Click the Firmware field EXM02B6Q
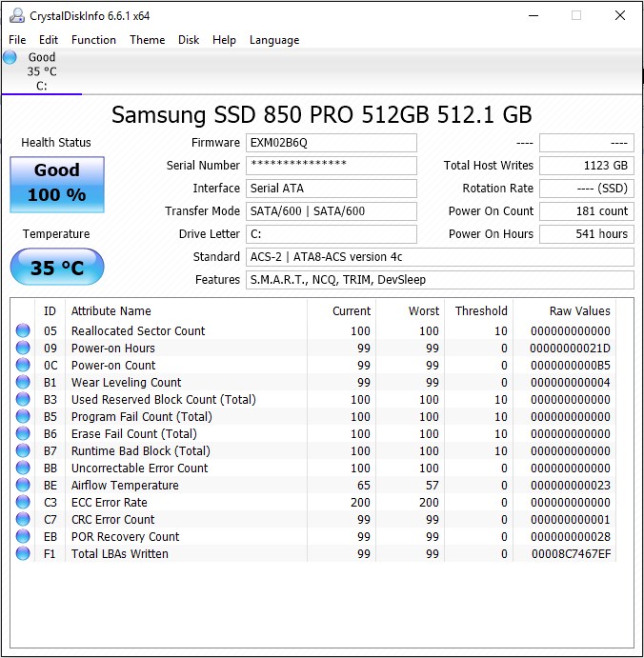Viewport: 644px width, 658px height. 332,143
